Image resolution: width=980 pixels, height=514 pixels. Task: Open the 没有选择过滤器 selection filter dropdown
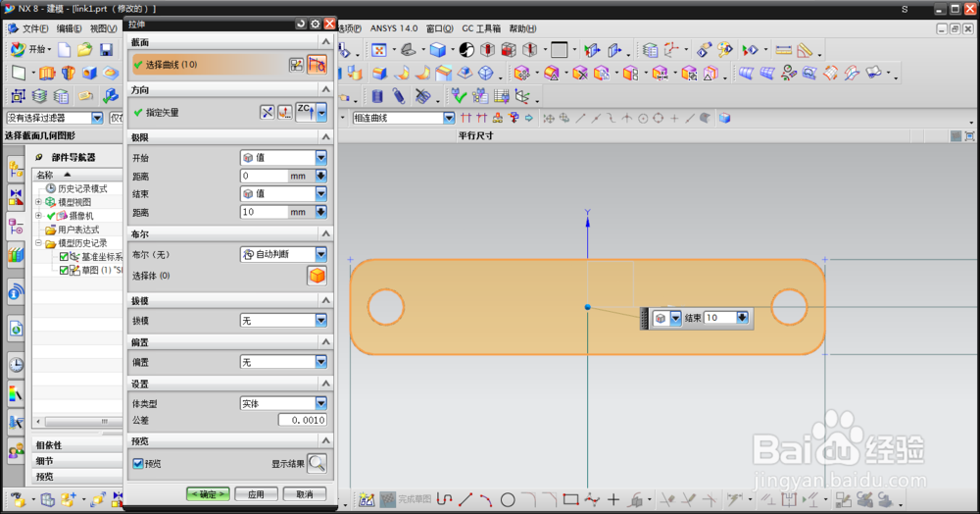97,118
